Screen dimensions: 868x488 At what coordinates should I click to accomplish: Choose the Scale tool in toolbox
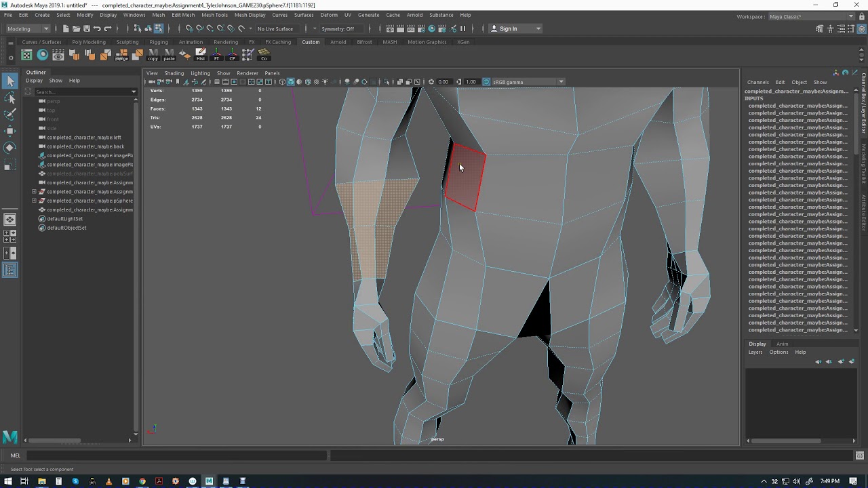pos(9,164)
